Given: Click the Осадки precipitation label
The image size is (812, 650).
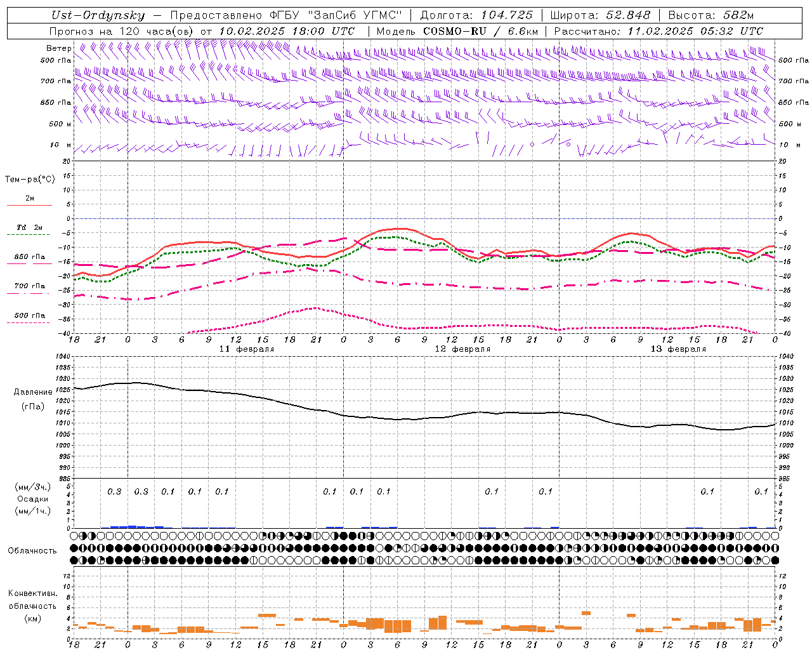Looking at the screenshot, I should [33, 499].
